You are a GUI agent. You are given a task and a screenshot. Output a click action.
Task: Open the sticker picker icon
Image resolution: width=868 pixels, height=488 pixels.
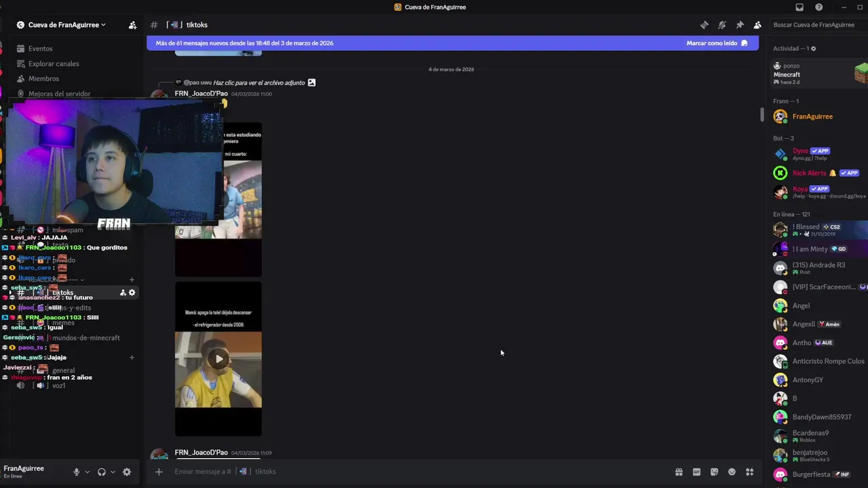714,472
